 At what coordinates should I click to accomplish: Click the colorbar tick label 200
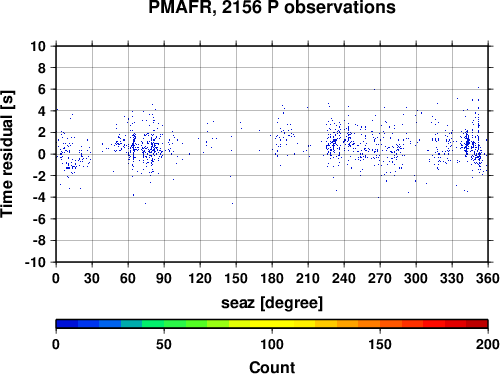[x=488, y=344]
